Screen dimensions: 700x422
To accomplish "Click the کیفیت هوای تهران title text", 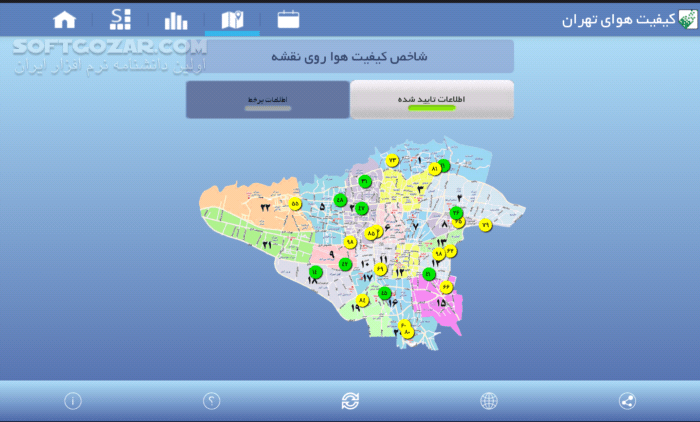I will 619,21.
